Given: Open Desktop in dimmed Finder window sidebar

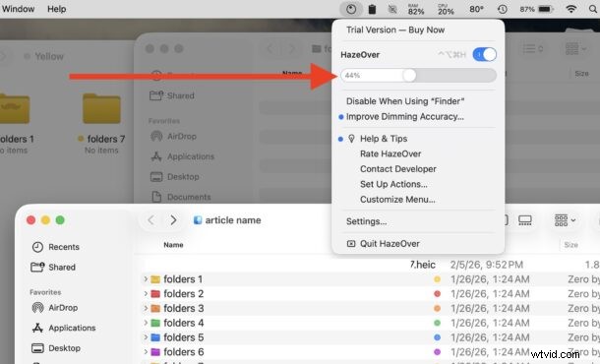Looking at the screenshot, I should tap(175, 177).
